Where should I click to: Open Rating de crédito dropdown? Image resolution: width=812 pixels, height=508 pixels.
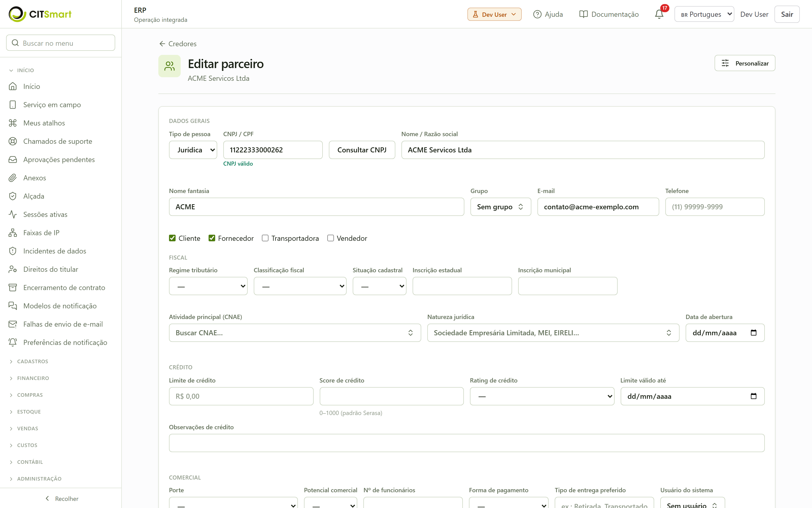542,396
